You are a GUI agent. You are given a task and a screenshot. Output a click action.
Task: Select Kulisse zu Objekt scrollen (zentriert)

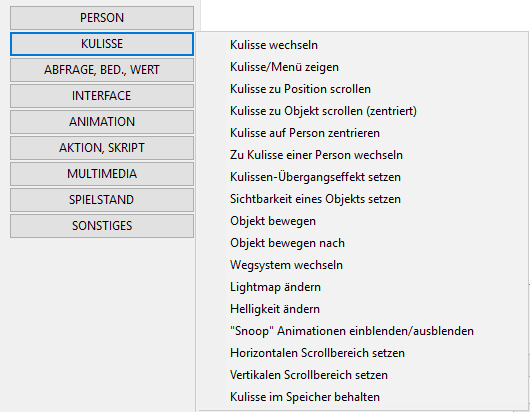pyautogui.click(x=362, y=111)
